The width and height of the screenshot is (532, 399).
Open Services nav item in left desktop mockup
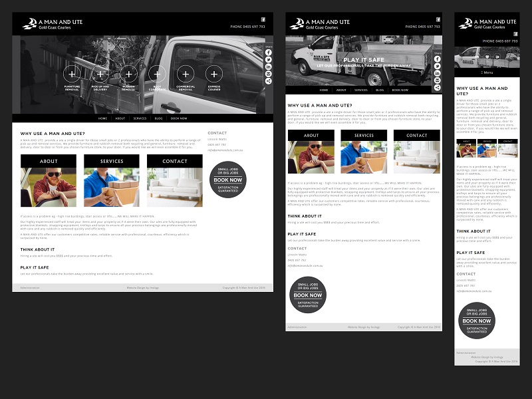pos(140,118)
